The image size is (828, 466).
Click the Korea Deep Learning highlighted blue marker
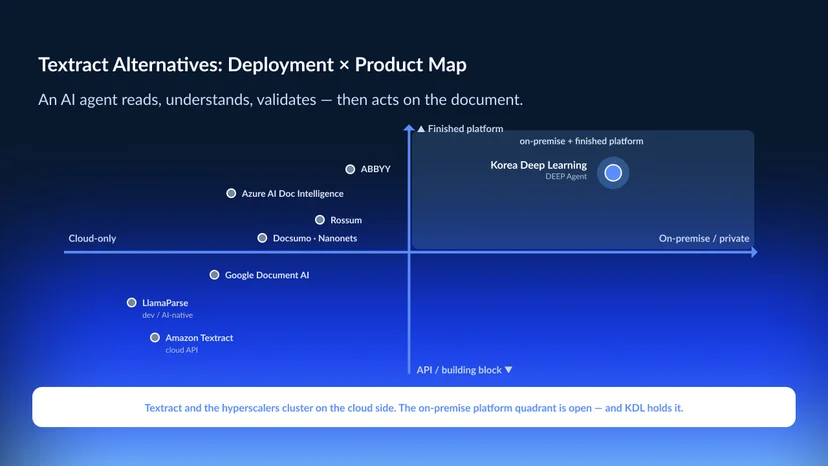[613, 173]
